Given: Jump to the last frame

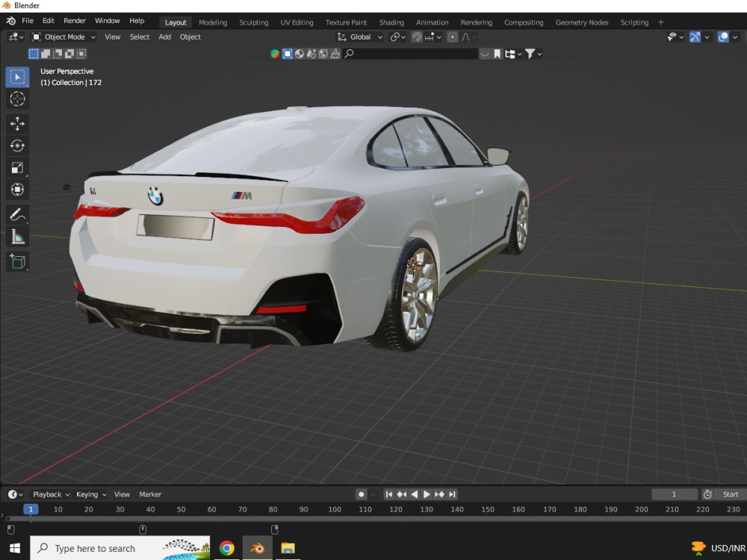Looking at the screenshot, I should (x=452, y=494).
